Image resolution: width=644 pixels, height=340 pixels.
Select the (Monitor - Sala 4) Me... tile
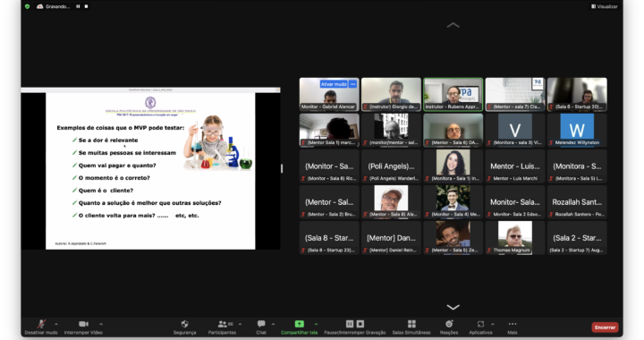[x=453, y=202]
